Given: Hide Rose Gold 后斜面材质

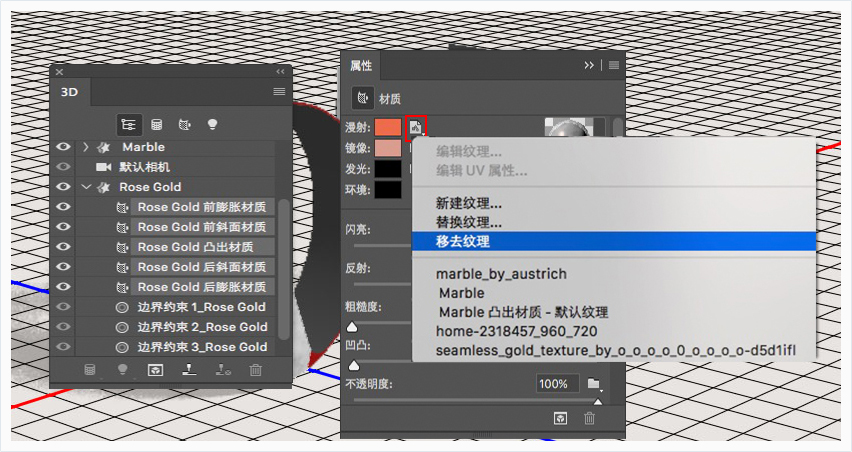Looking at the screenshot, I should 64,267.
